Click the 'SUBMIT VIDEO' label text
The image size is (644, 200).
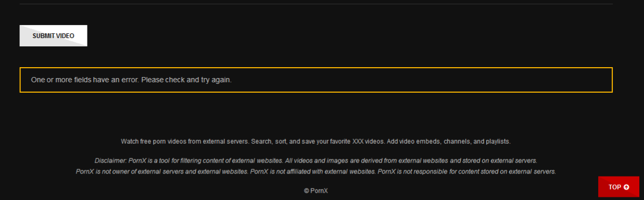click(53, 36)
